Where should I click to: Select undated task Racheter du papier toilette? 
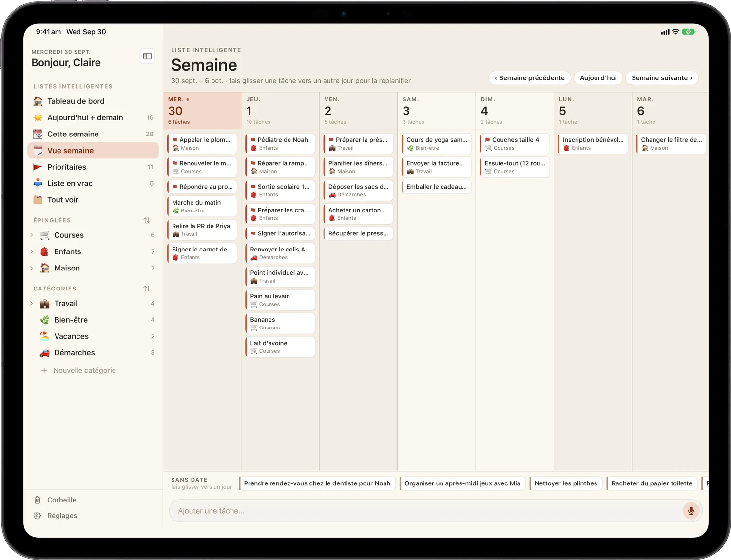[x=652, y=483]
